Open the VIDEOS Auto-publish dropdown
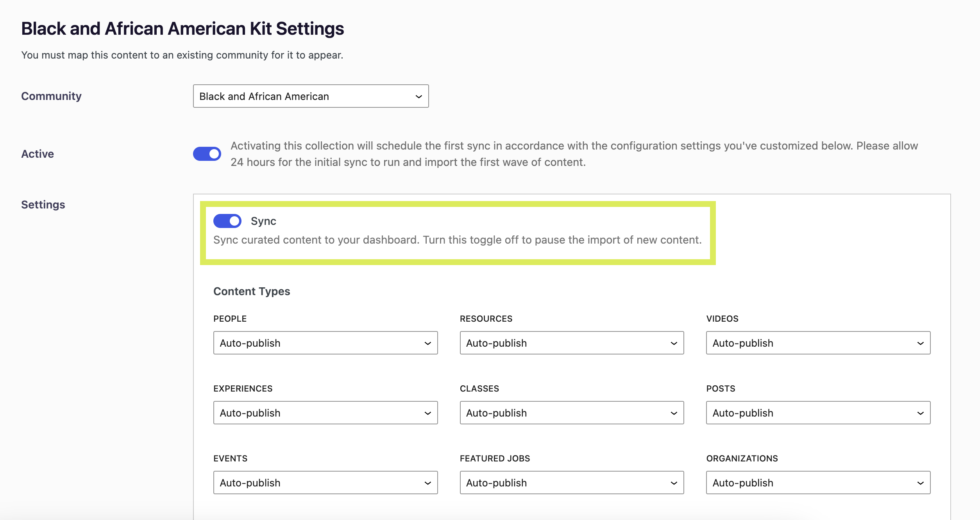Image resolution: width=980 pixels, height=520 pixels. (817, 343)
